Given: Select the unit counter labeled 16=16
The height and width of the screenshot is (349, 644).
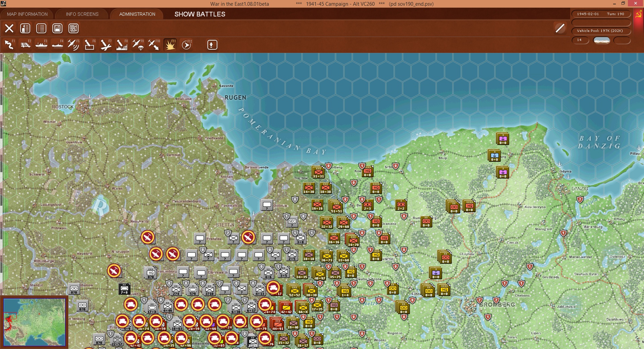Looking at the screenshot, I should coord(334,239).
